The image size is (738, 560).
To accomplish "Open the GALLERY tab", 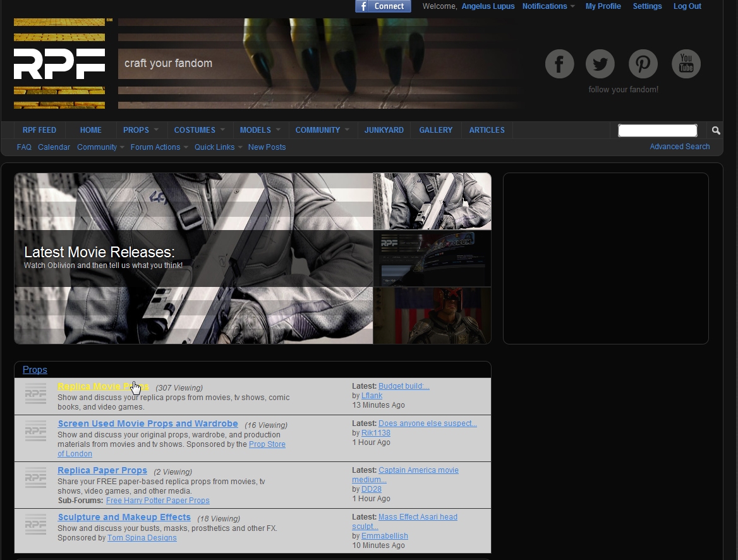I will tap(436, 130).
